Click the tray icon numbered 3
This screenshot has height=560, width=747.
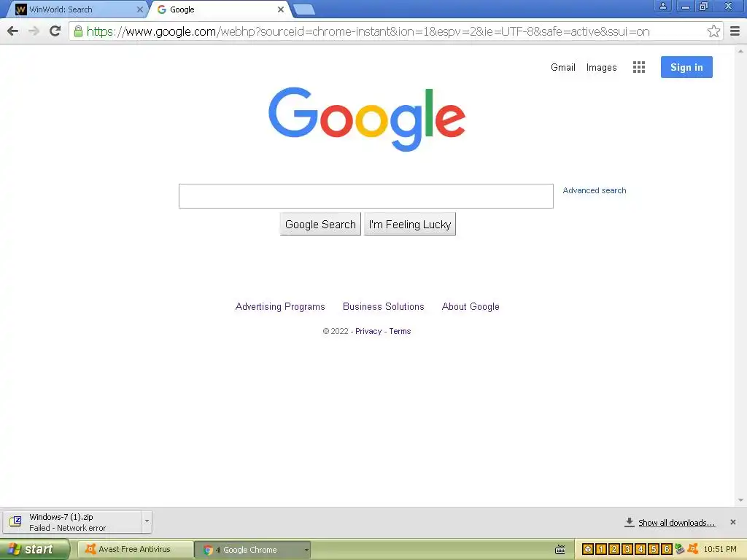click(627, 550)
